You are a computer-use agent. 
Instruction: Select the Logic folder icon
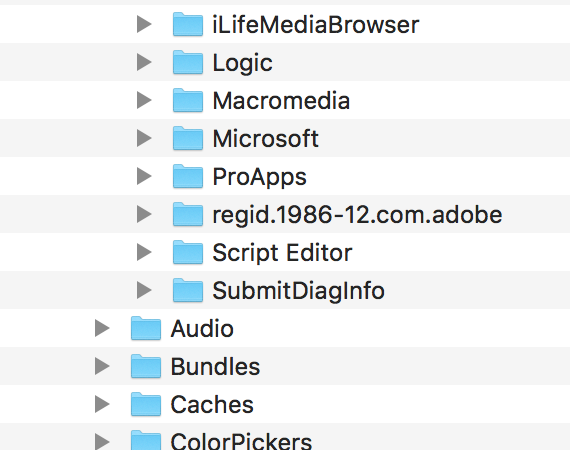point(188,62)
